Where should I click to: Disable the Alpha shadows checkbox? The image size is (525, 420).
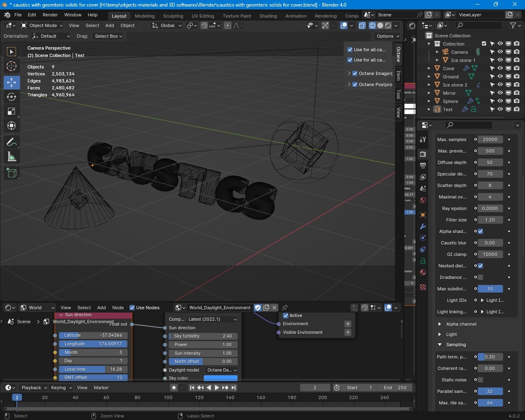click(480, 231)
